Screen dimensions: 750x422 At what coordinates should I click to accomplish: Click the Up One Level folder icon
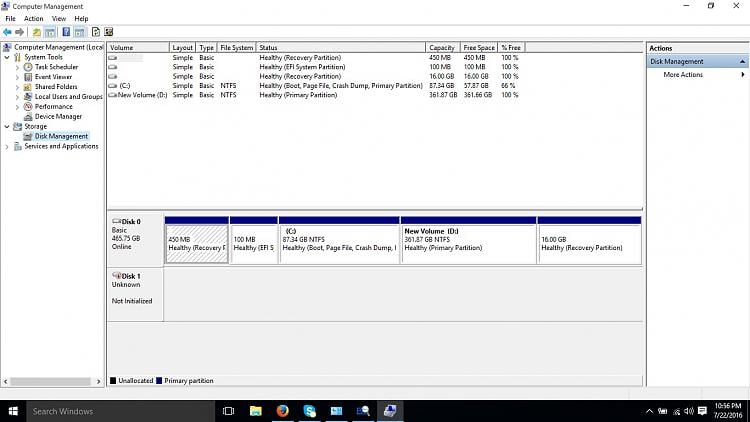coord(37,32)
